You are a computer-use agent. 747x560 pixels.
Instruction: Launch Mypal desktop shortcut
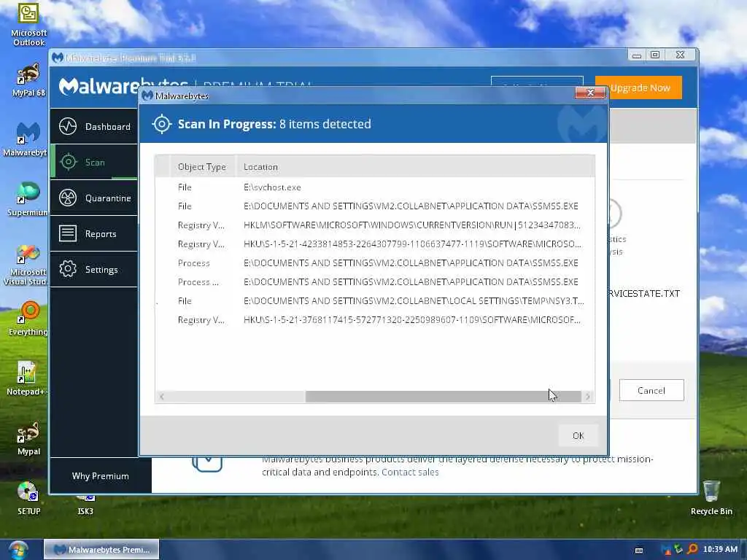(x=28, y=438)
